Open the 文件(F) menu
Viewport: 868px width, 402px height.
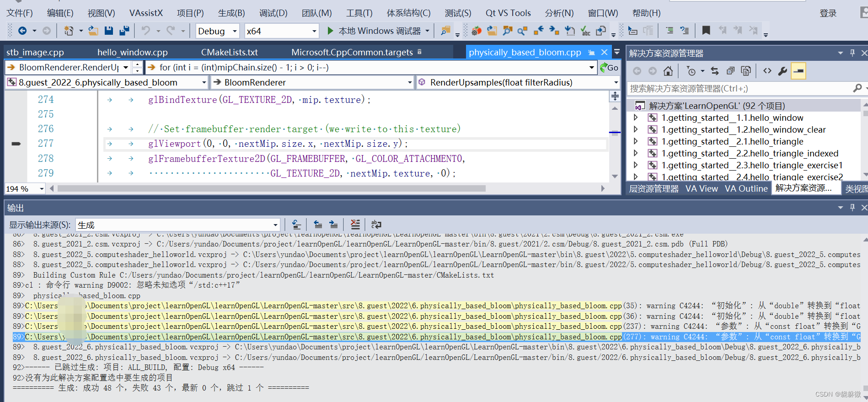pyautogui.click(x=20, y=13)
